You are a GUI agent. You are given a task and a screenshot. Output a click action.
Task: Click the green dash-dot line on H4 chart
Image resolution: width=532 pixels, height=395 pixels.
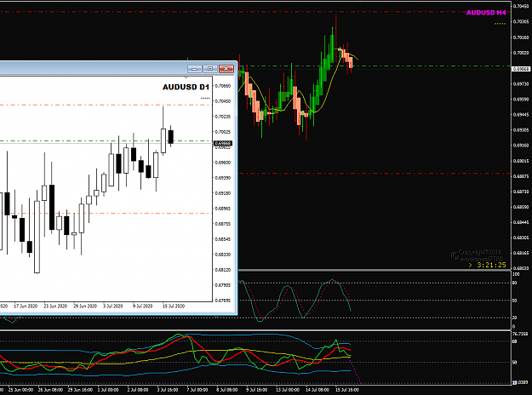tap(375, 66)
